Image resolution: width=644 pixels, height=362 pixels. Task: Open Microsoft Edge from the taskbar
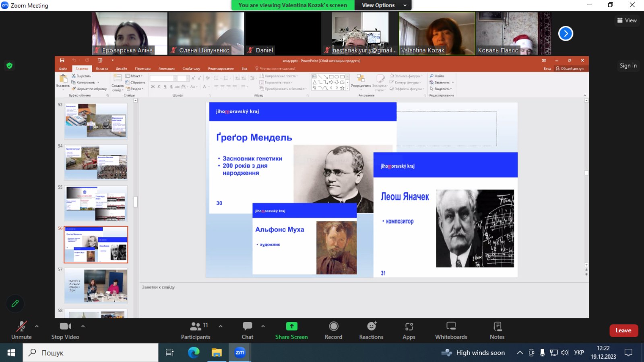coord(194,353)
